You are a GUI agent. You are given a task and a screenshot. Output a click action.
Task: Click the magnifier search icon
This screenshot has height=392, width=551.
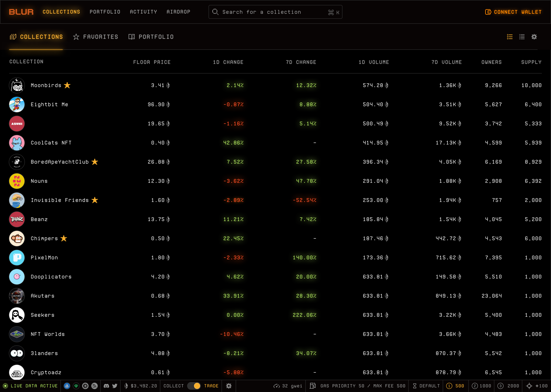[215, 12]
